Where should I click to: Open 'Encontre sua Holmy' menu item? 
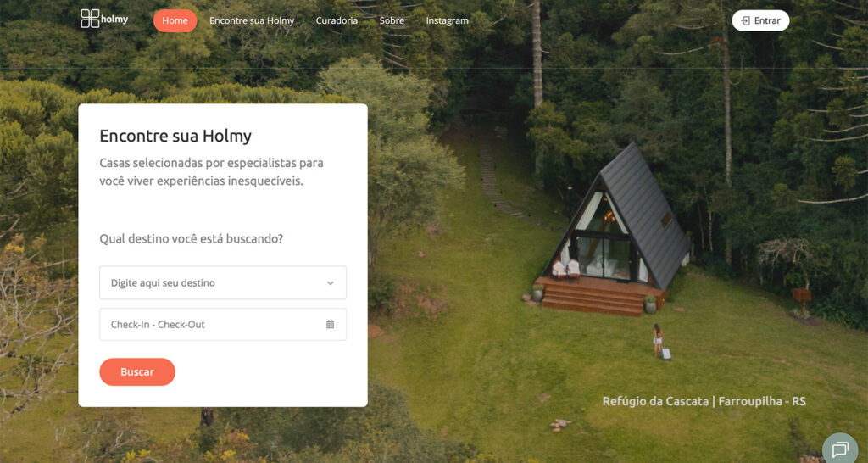pyautogui.click(x=252, y=20)
